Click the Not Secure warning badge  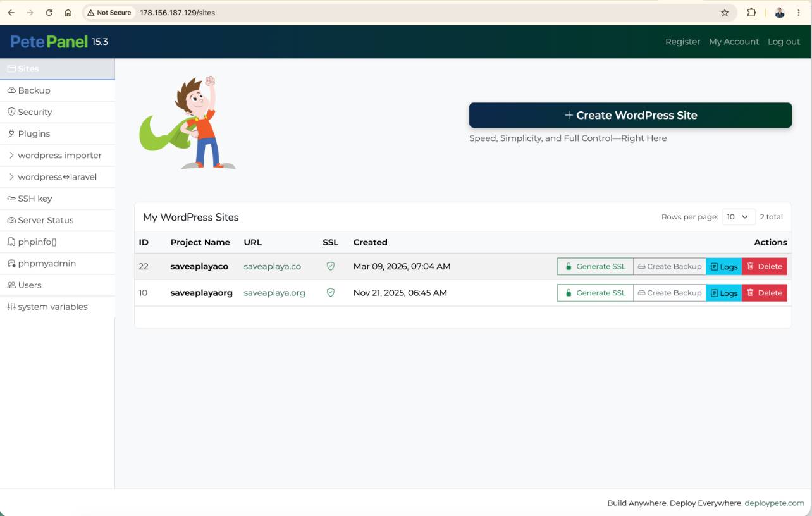(109, 13)
